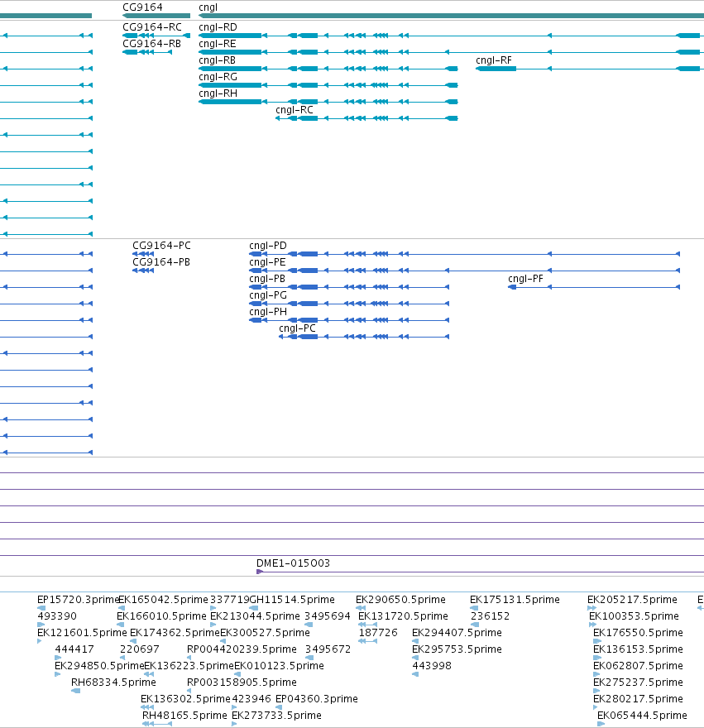The image size is (704, 728).
Task: Click the CG9164 gene label
Action: pos(142,7)
